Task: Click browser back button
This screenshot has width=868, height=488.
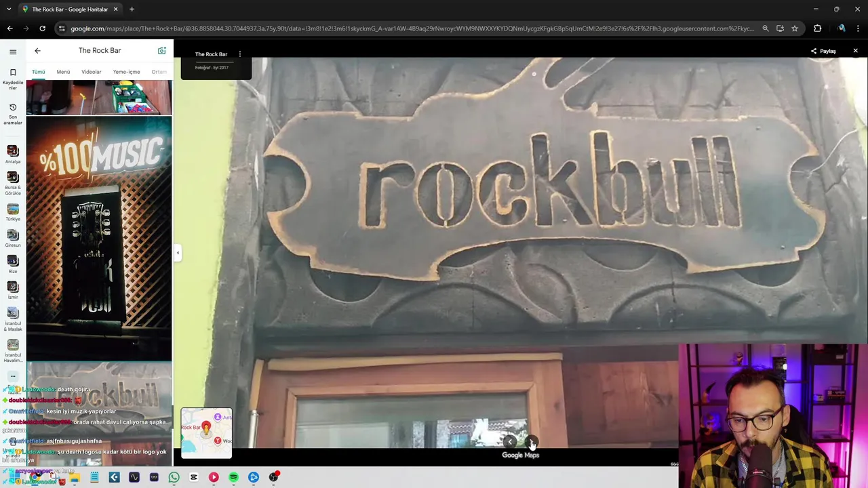Action: [x=9, y=28]
